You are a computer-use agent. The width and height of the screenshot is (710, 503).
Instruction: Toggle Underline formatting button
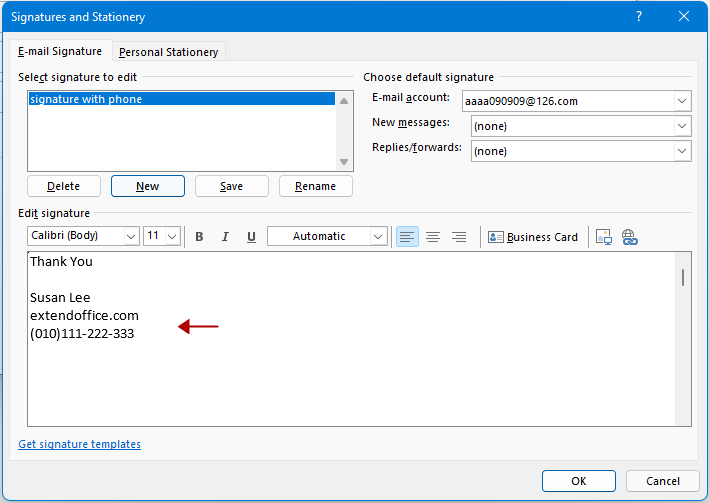(251, 237)
